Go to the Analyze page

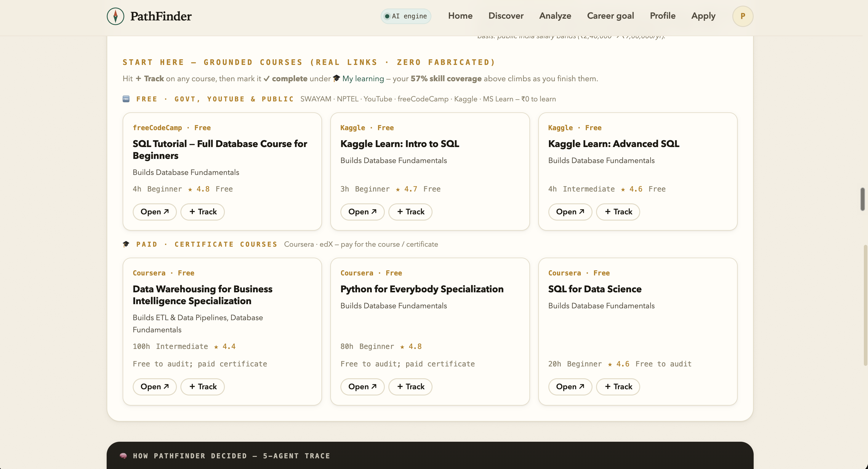(x=555, y=16)
